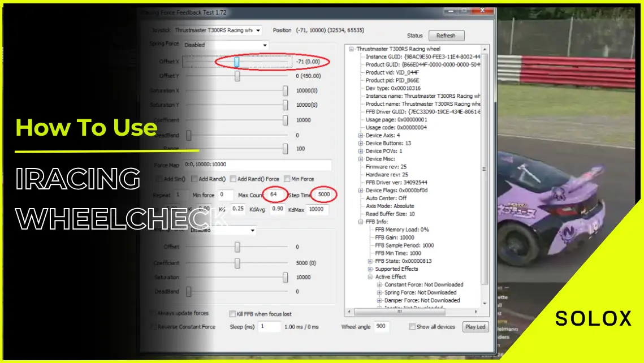This screenshot has height=363, width=644.
Task: Open the Joystick device dropdown
Action: [258, 31]
